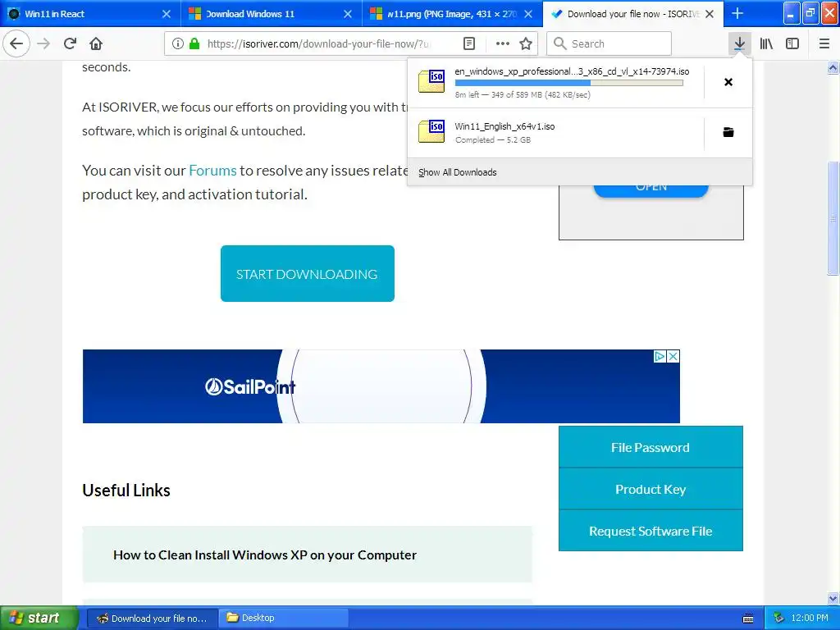Cancel the Windows XP ISO download

pos(728,82)
